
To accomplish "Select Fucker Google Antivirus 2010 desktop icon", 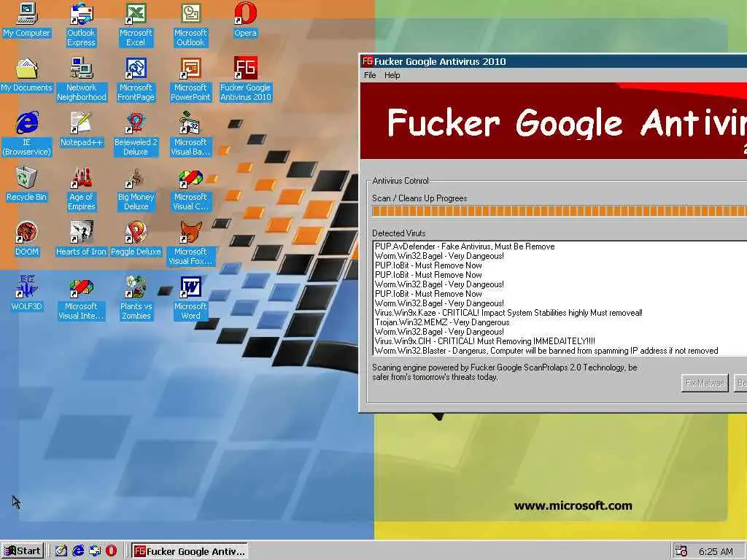I will [245, 79].
